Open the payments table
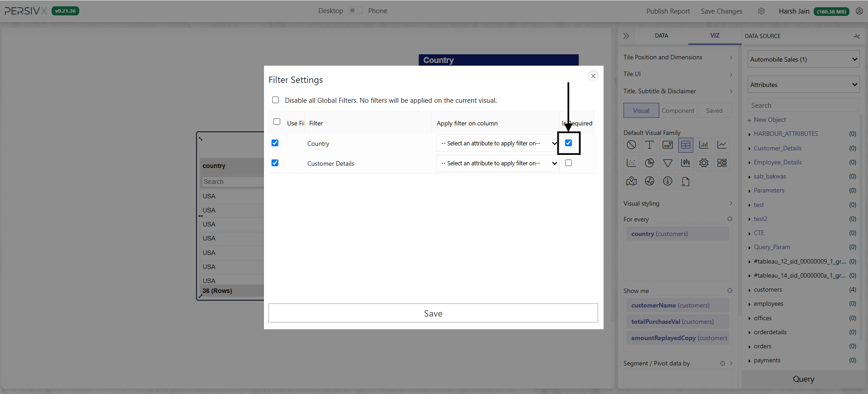This screenshot has height=394, width=868. click(x=767, y=360)
